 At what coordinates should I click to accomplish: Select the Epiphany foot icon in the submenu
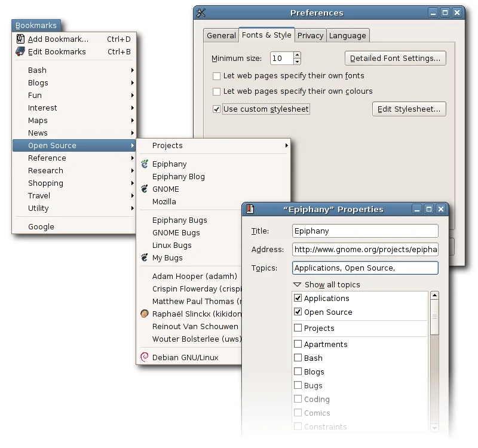click(x=143, y=164)
